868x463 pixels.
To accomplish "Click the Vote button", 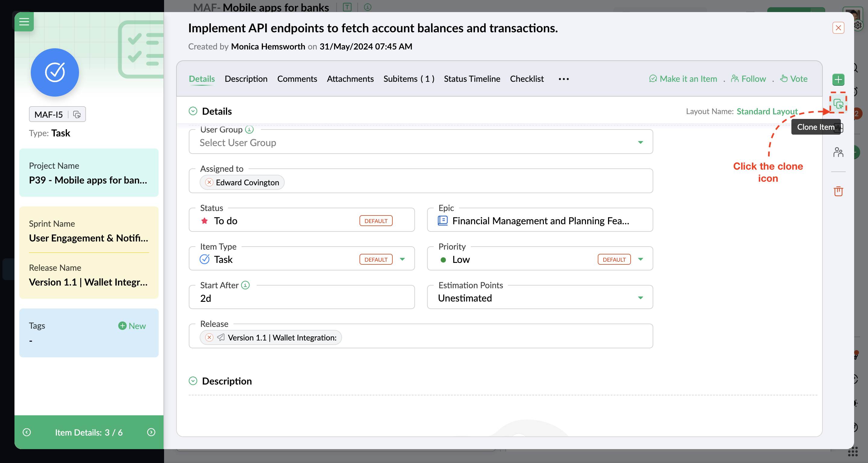I will click(x=794, y=79).
